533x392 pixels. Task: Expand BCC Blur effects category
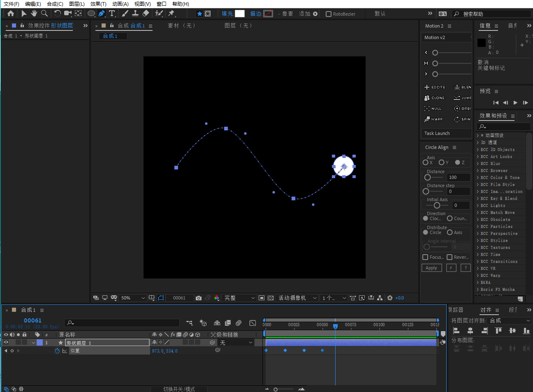point(478,164)
